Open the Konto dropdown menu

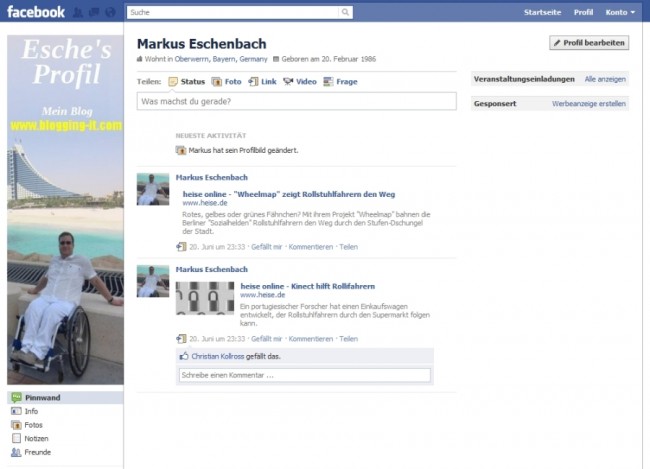tap(620, 12)
